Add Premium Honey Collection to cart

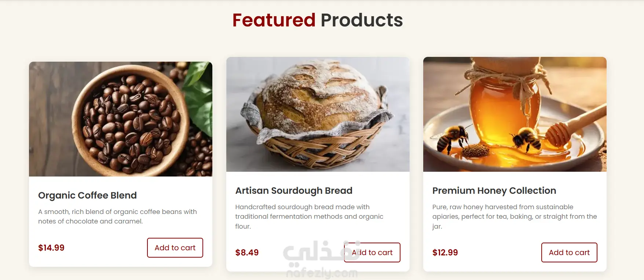tap(569, 252)
